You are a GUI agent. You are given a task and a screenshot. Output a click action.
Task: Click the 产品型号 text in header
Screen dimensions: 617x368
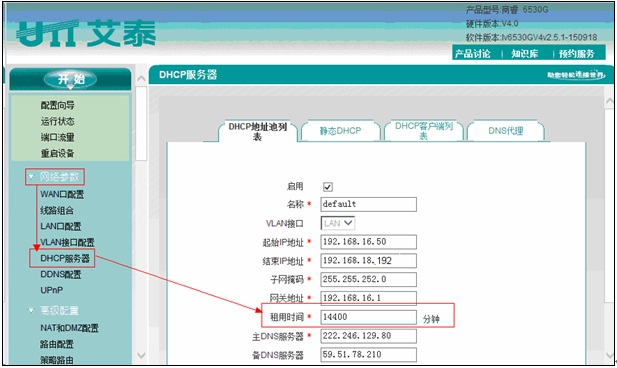[507, 9]
